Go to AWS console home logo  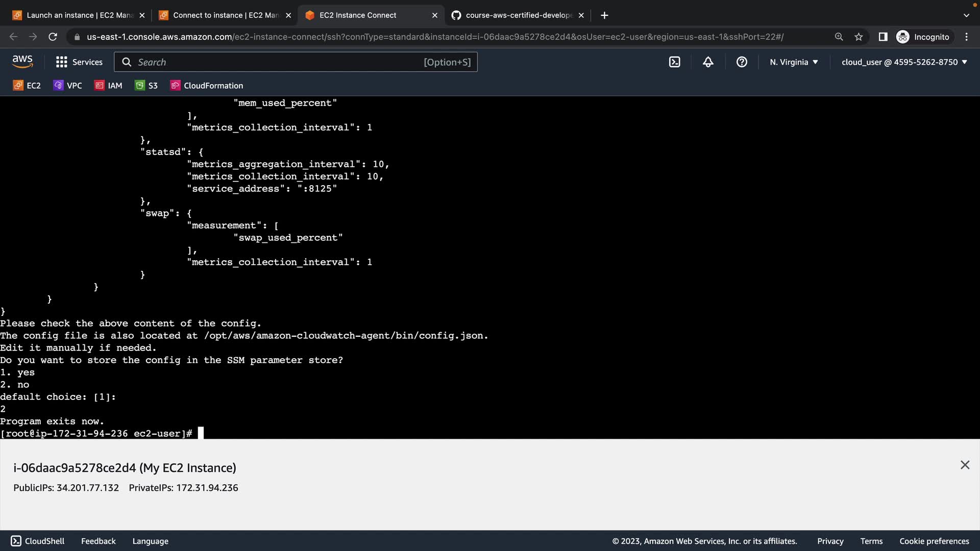[22, 62]
